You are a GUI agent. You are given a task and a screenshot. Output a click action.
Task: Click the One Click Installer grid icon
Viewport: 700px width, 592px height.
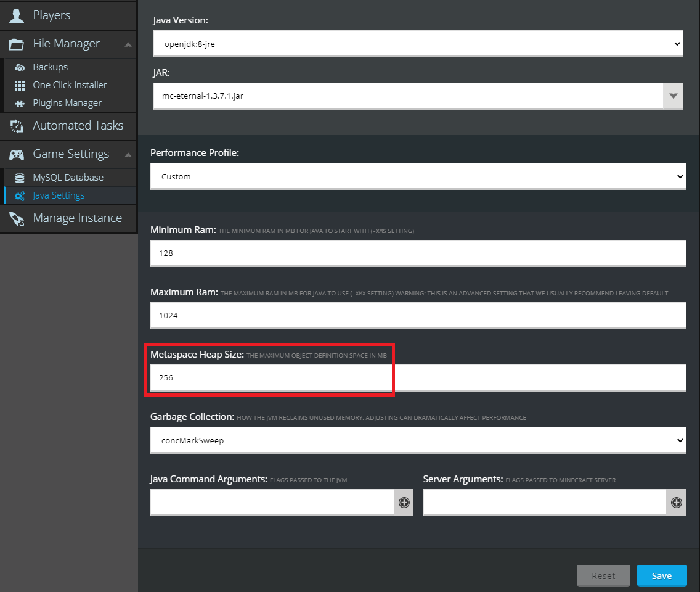(20, 85)
